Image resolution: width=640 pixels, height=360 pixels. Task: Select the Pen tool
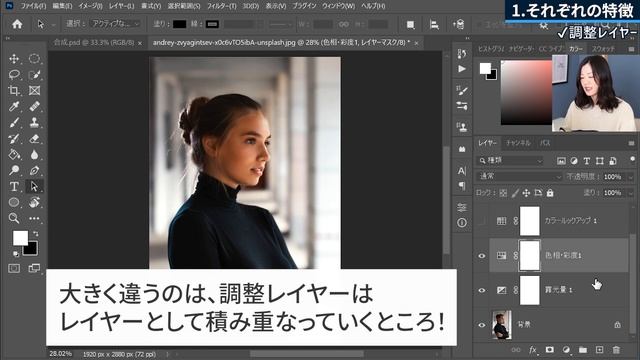click(34, 170)
